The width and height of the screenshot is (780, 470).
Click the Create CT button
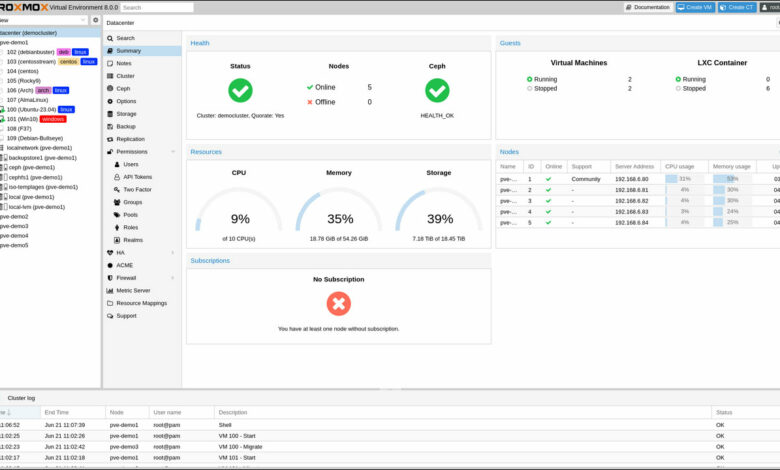coord(737,7)
